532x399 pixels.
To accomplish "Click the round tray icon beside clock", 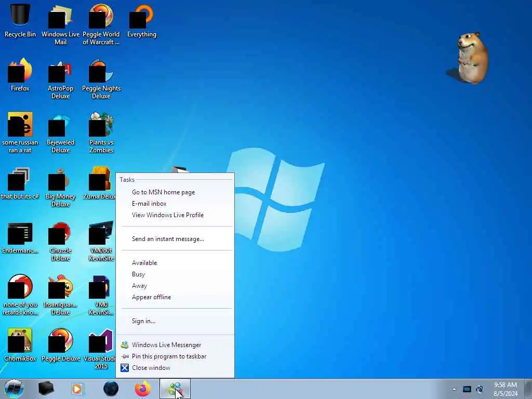I will [x=480, y=389].
